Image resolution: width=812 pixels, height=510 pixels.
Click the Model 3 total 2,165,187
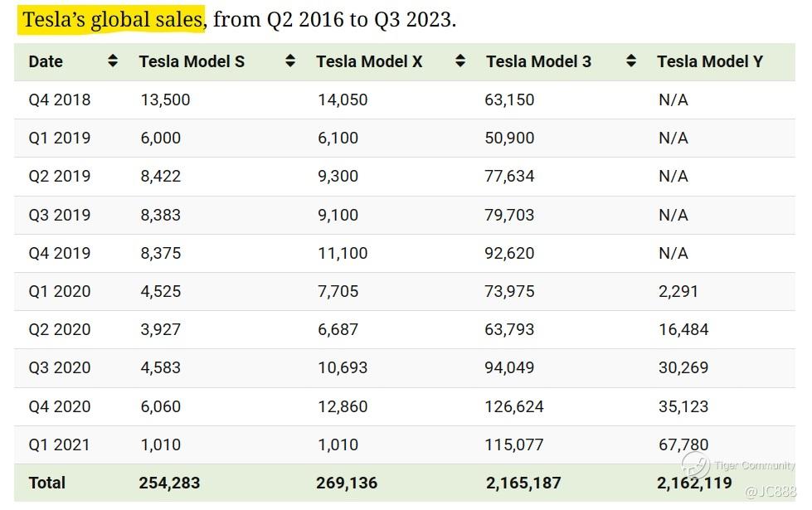[523, 483]
